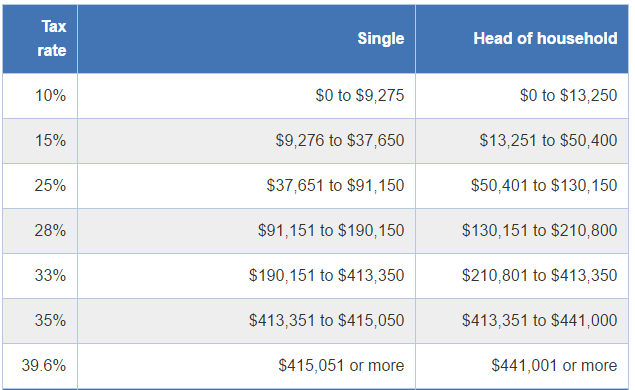Select the 33% tax rate cell

[x=40, y=276]
